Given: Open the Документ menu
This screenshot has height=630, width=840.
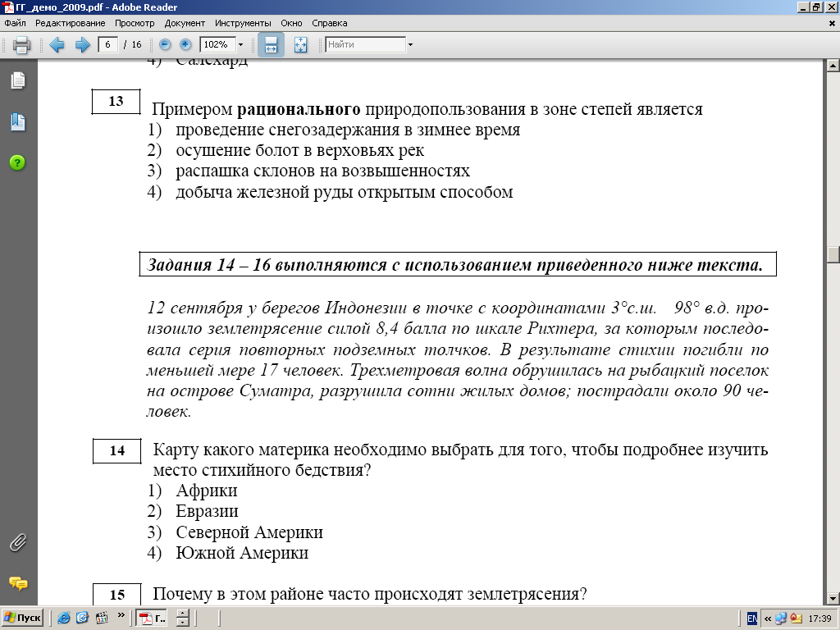Looking at the screenshot, I should pyautogui.click(x=185, y=23).
